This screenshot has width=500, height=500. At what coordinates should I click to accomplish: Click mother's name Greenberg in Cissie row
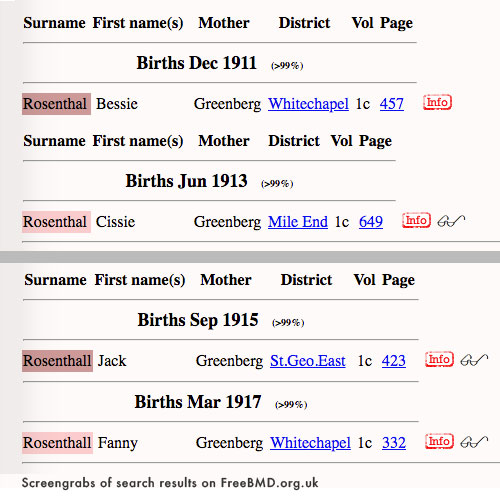pos(227,222)
